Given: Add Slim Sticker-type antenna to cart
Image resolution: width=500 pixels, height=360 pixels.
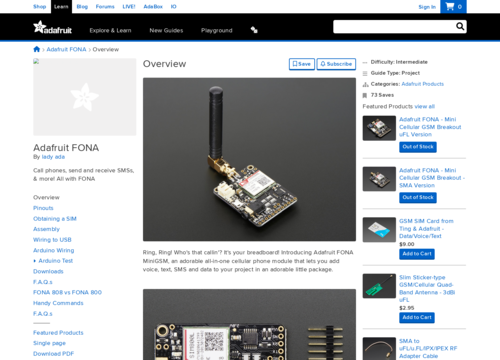Looking at the screenshot, I should (x=417, y=317).
